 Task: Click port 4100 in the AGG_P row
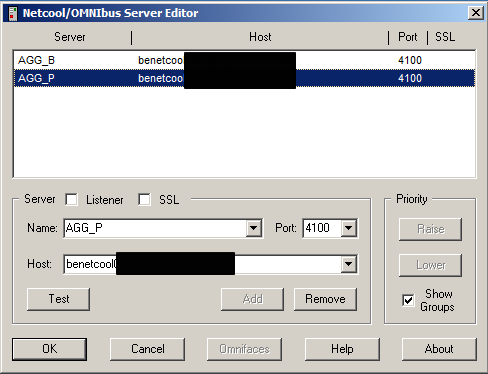tap(410, 78)
